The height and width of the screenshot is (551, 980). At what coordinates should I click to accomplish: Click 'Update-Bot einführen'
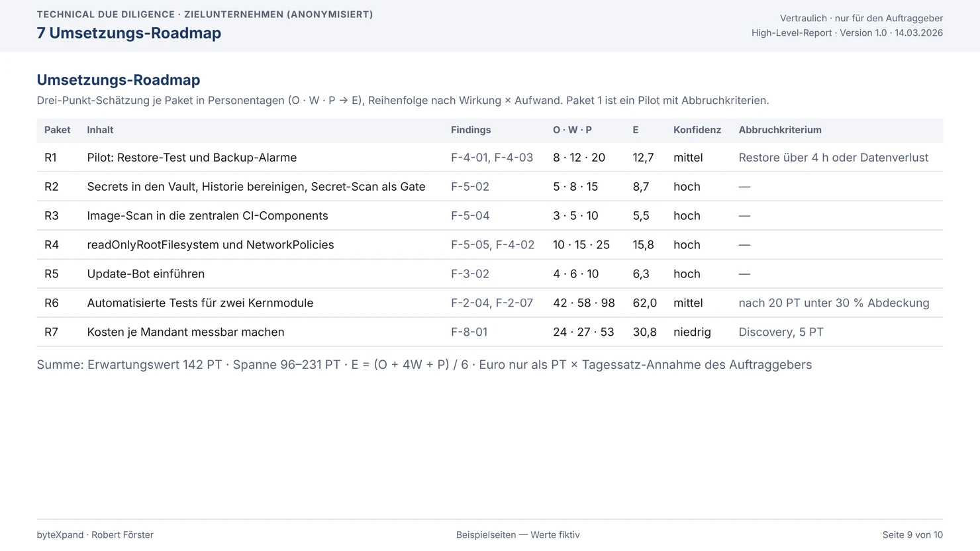146,274
